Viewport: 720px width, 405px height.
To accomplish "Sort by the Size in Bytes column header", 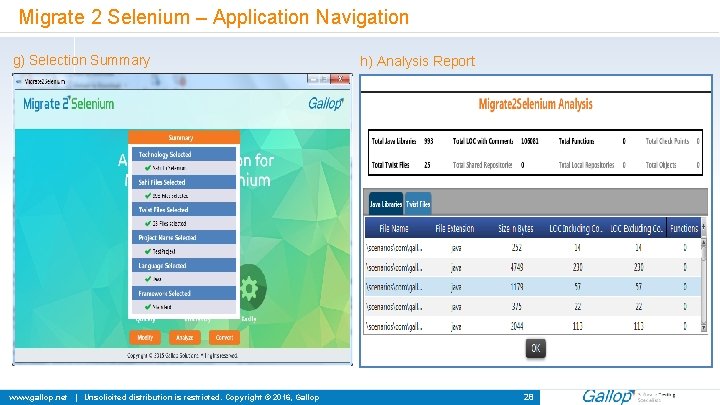I will [x=516, y=228].
